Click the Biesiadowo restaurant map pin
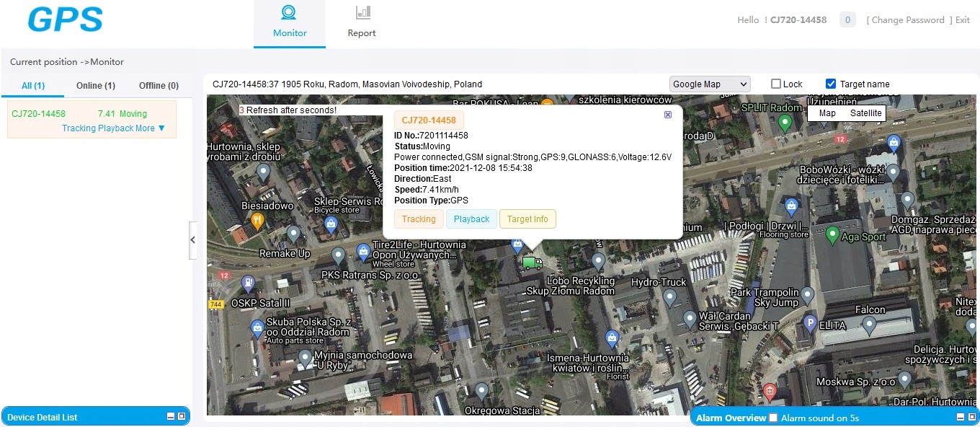The width and height of the screenshot is (980, 427). tap(257, 221)
